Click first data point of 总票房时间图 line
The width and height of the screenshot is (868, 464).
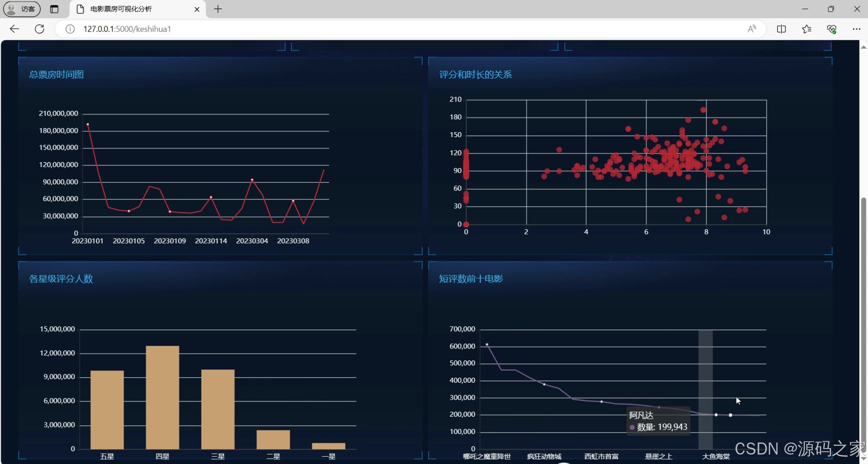88,124
